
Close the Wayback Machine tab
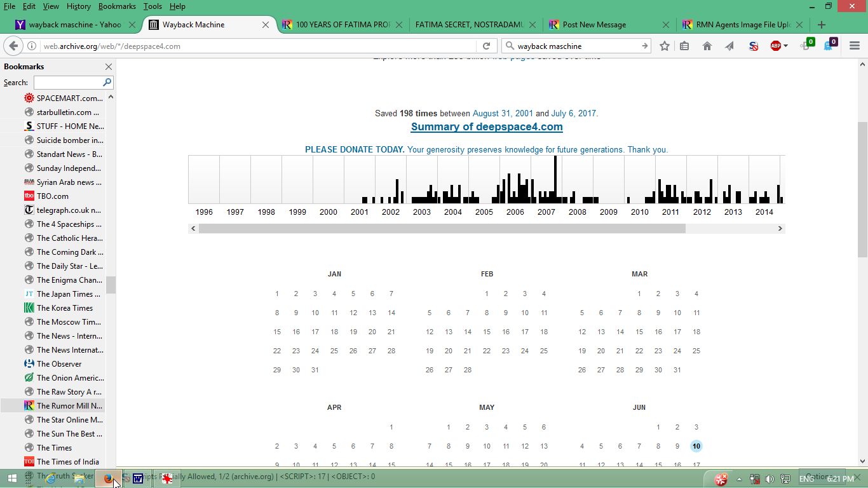pos(266,25)
